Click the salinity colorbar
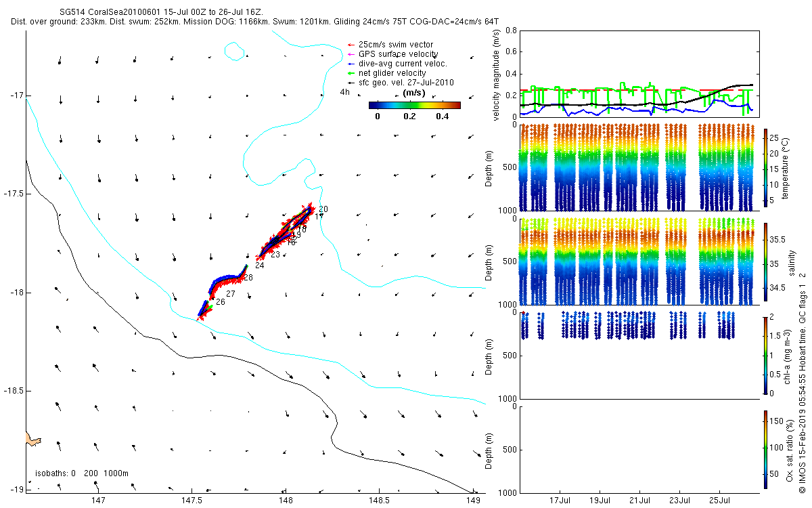 (x=765, y=263)
